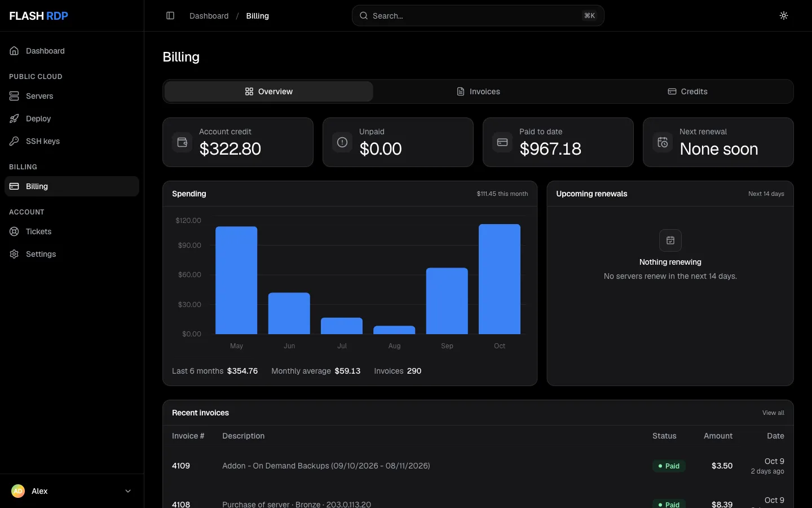Click the "Next 14 days" label
This screenshot has height=508, width=812.
click(x=766, y=194)
